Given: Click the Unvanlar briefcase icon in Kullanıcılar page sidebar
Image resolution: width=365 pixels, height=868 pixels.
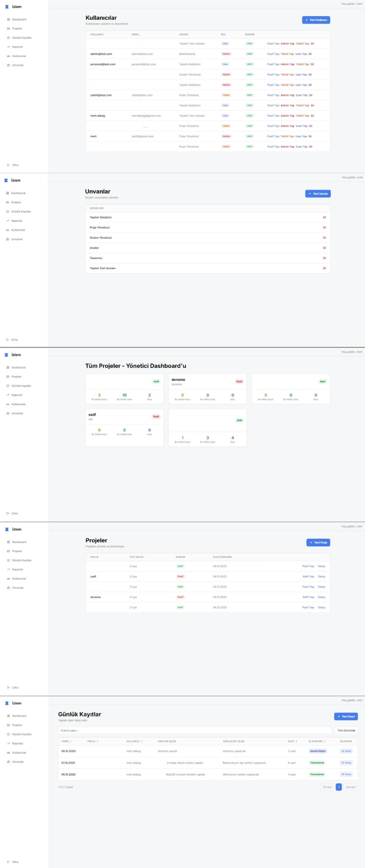Looking at the screenshot, I should tap(8, 65).
